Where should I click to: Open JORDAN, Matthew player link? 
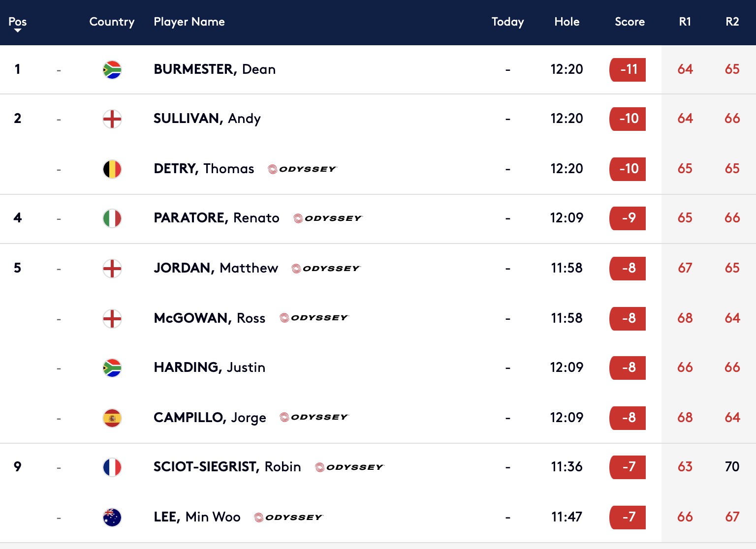[x=216, y=268]
